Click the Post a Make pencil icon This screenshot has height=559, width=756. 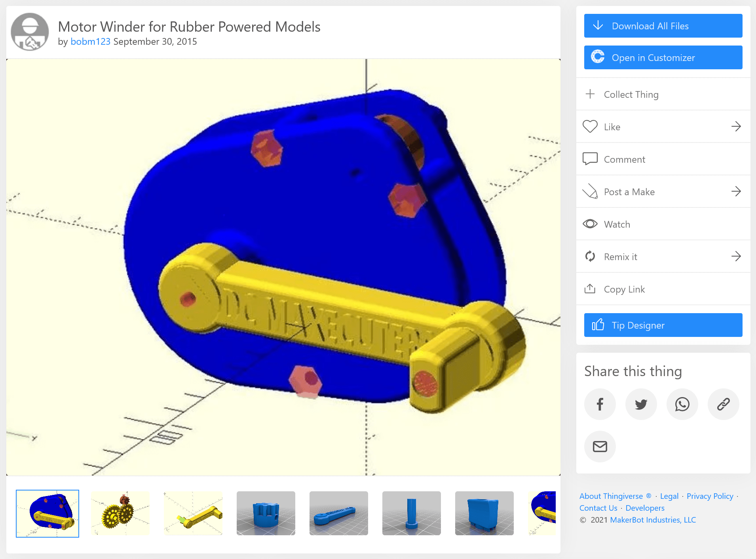(590, 191)
